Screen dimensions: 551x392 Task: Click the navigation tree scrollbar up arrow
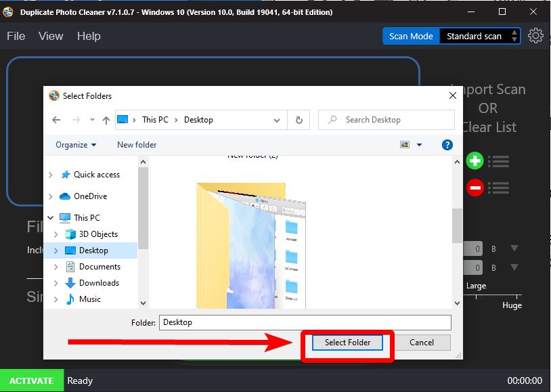(x=143, y=162)
